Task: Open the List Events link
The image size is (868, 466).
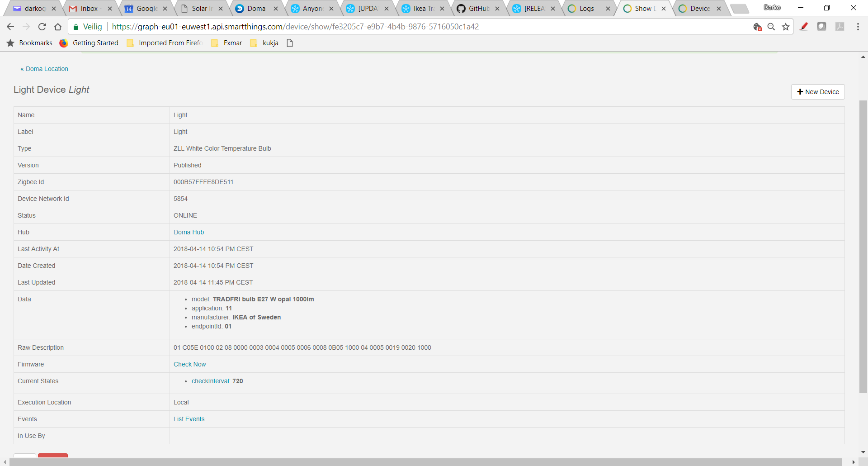Action: tap(189, 419)
